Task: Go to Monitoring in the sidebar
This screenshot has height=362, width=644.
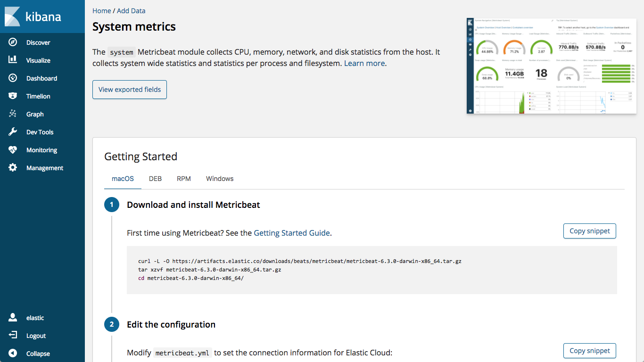Action: pyautogui.click(x=41, y=150)
